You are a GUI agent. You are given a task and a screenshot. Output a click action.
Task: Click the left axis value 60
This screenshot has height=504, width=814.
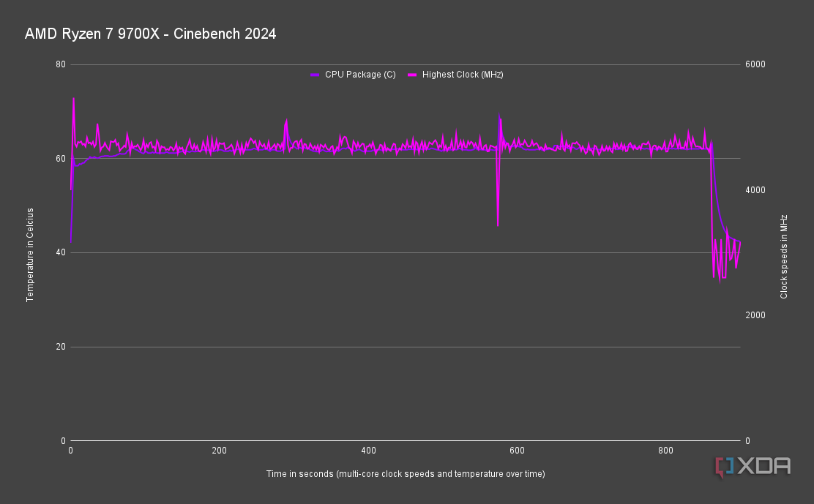point(61,159)
